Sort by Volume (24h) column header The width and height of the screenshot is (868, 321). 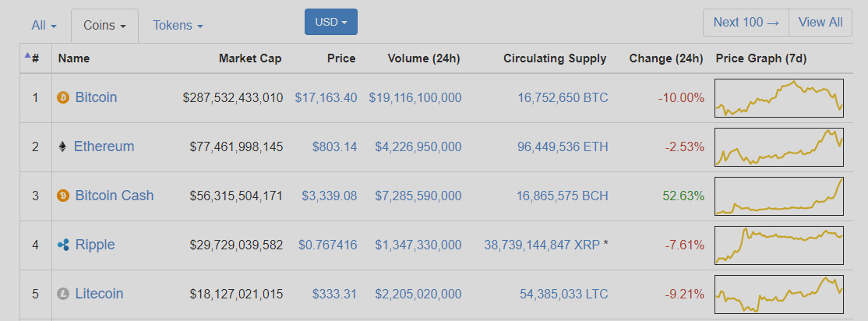[424, 58]
